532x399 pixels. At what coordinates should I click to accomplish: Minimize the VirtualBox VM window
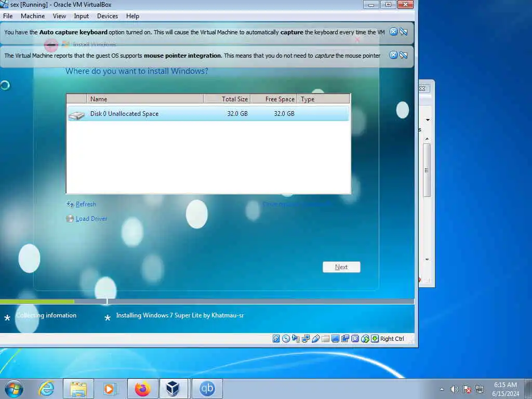371,4
